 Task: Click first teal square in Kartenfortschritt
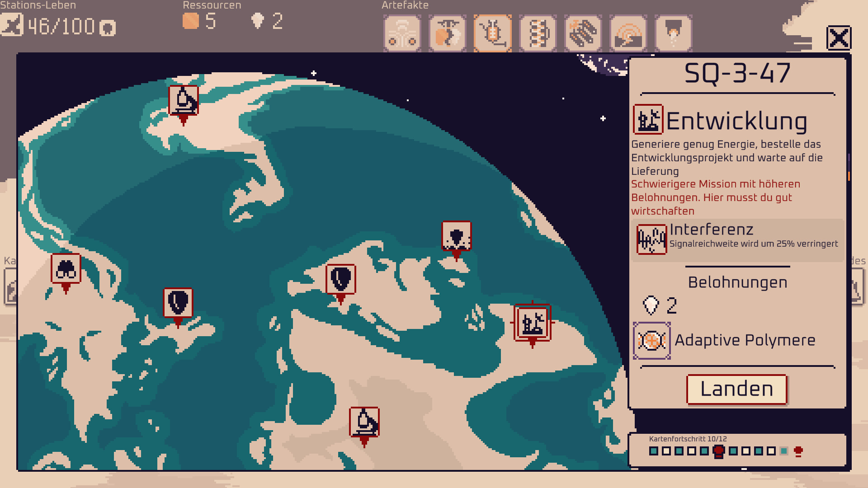coord(654,450)
